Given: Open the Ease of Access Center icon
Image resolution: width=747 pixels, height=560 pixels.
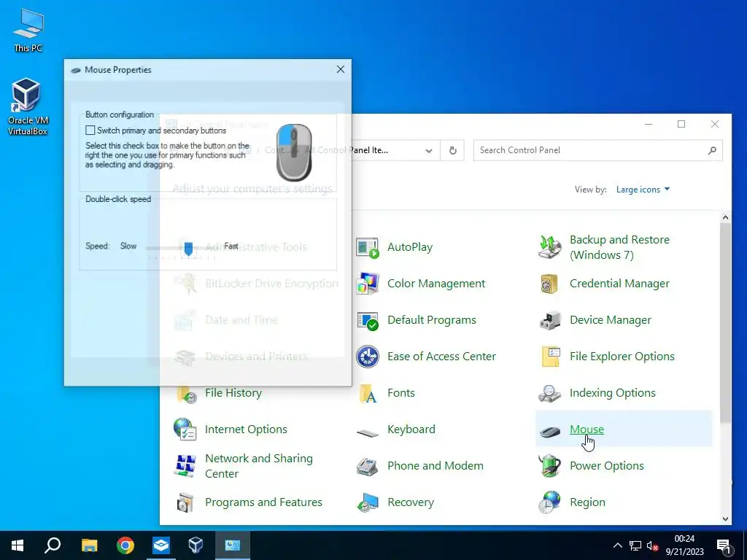Looking at the screenshot, I should tap(368, 357).
